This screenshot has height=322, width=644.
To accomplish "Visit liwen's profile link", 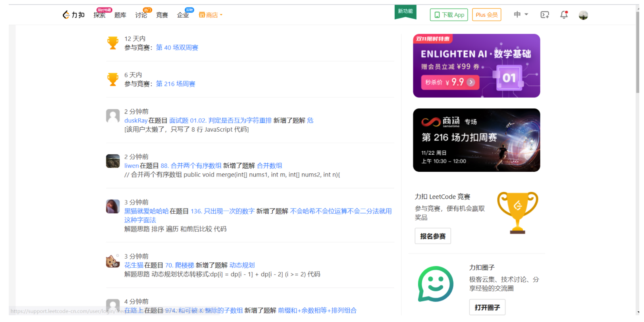I will click(131, 166).
